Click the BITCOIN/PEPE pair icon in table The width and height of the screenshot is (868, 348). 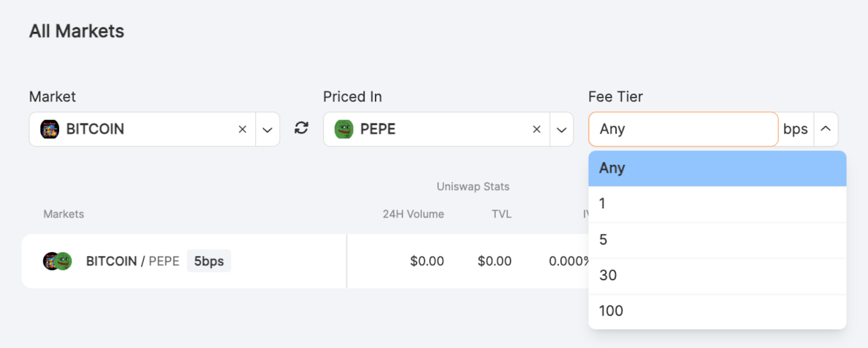[58, 261]
